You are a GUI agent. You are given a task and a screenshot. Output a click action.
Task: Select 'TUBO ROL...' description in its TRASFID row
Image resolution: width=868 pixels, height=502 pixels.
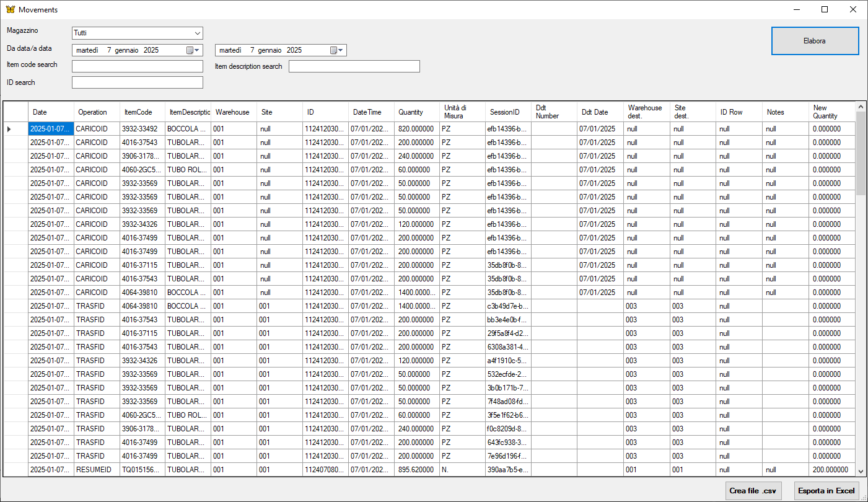(188, 415)
